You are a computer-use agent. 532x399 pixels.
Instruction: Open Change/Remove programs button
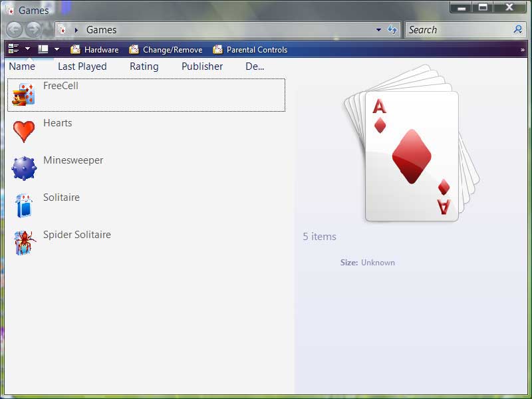coord(166,49)
